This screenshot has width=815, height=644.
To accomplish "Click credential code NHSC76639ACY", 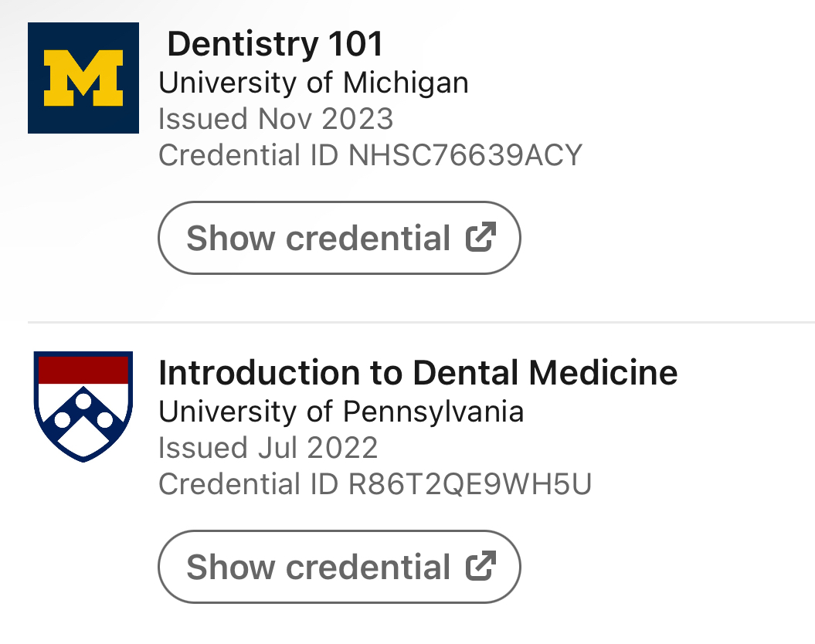I will click(465, 156).
